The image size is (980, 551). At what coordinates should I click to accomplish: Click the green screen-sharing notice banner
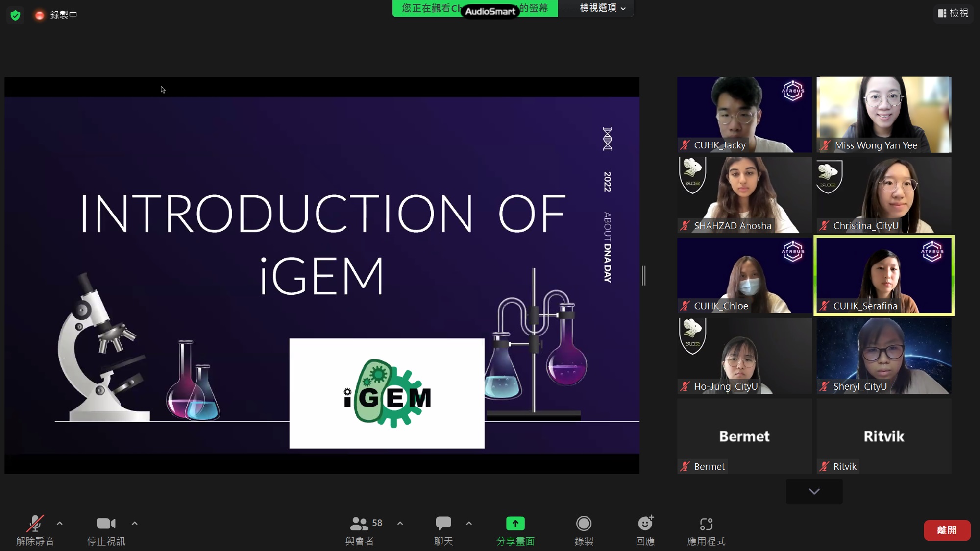475,8
